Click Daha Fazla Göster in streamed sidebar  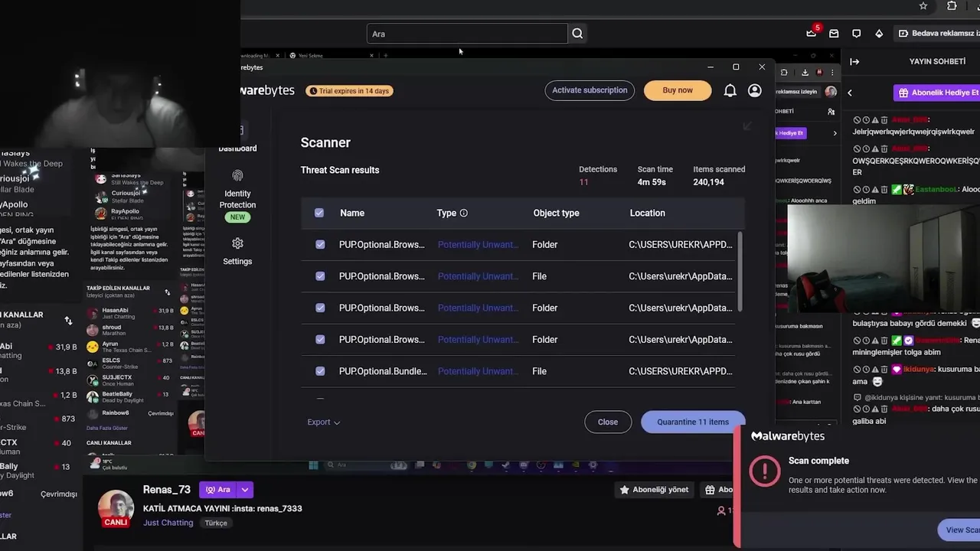pos(108,428)
